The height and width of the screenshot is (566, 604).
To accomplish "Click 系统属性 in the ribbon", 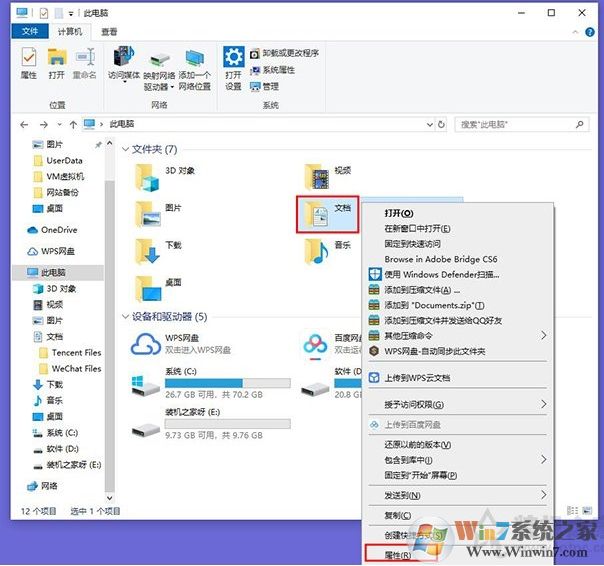I will tap(272, 70).
